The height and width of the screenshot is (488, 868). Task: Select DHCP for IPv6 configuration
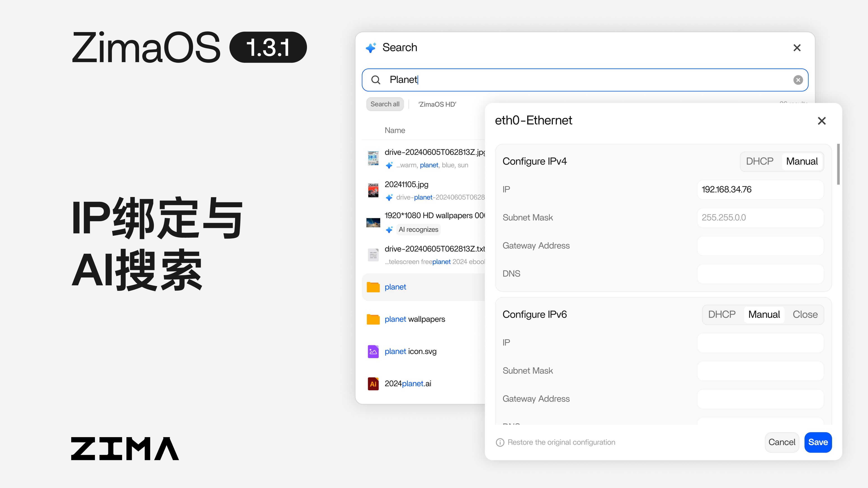[722, 314]
